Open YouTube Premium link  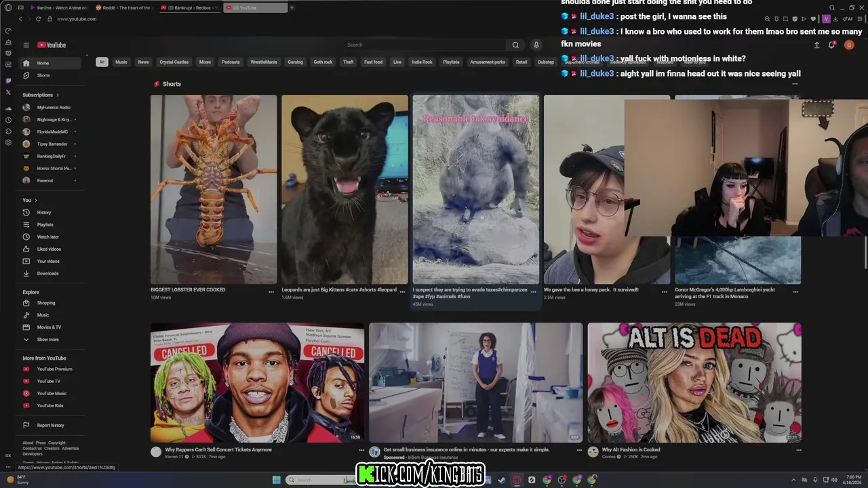(50, 369)
